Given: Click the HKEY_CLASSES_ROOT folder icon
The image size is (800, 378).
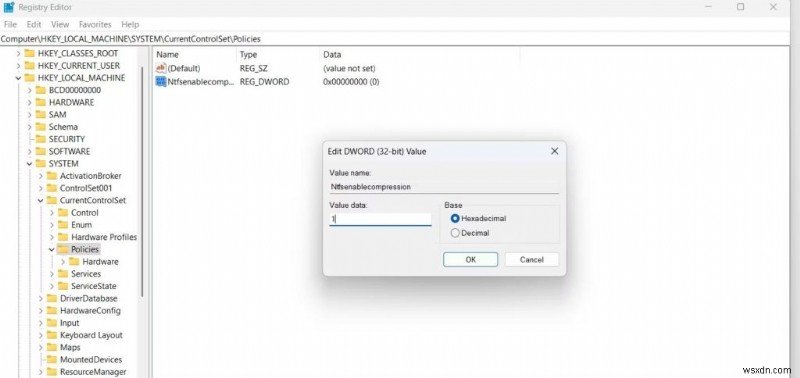Looking at the screenshot, I should point(30,53).
